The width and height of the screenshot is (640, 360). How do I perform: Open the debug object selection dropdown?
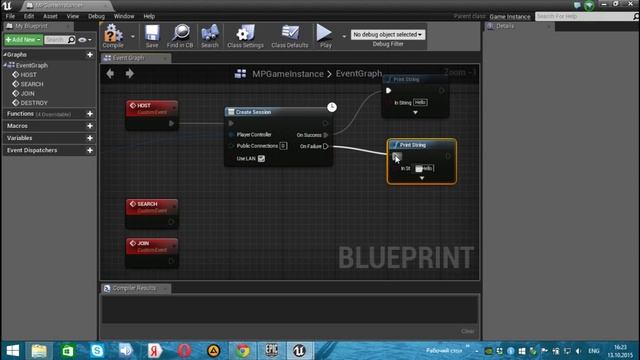coord(387,35)
